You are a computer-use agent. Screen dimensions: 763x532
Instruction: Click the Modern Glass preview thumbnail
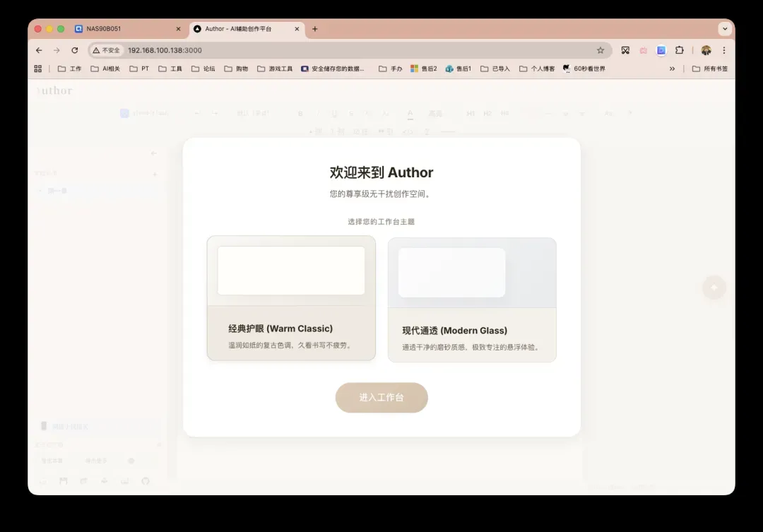pyautogui.click(x=452, y=273)
